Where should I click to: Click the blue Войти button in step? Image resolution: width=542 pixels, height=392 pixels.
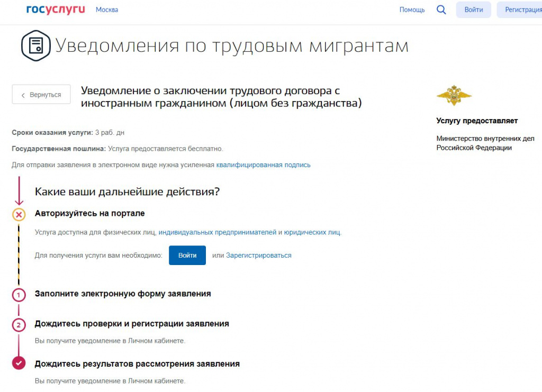click(187, 255)
